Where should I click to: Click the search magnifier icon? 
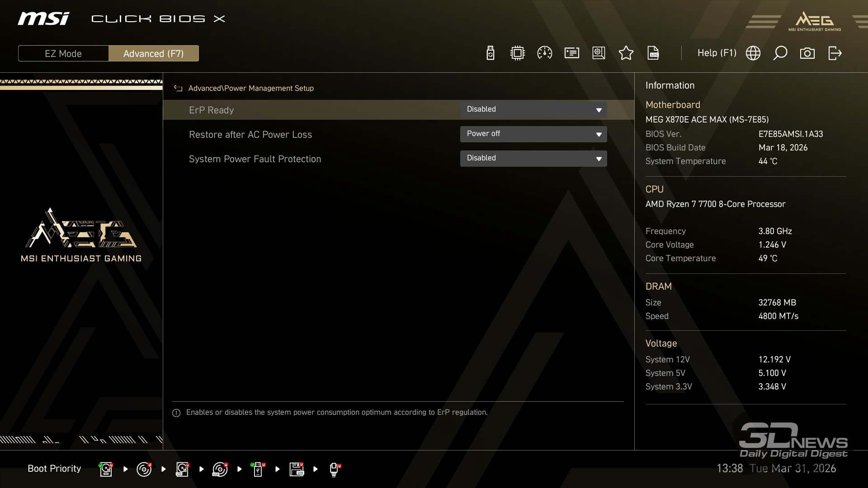tap(780, 53)
